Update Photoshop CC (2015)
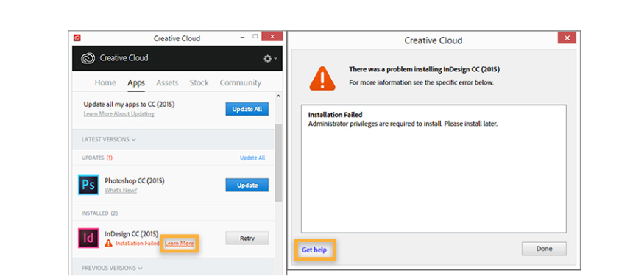The image size is (644, 279). tap(247, 185)
